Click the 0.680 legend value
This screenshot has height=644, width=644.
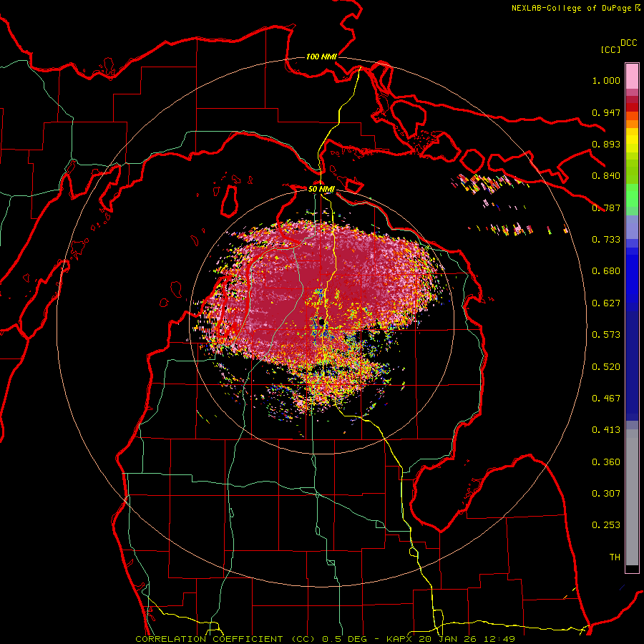[x=606, y=271]
